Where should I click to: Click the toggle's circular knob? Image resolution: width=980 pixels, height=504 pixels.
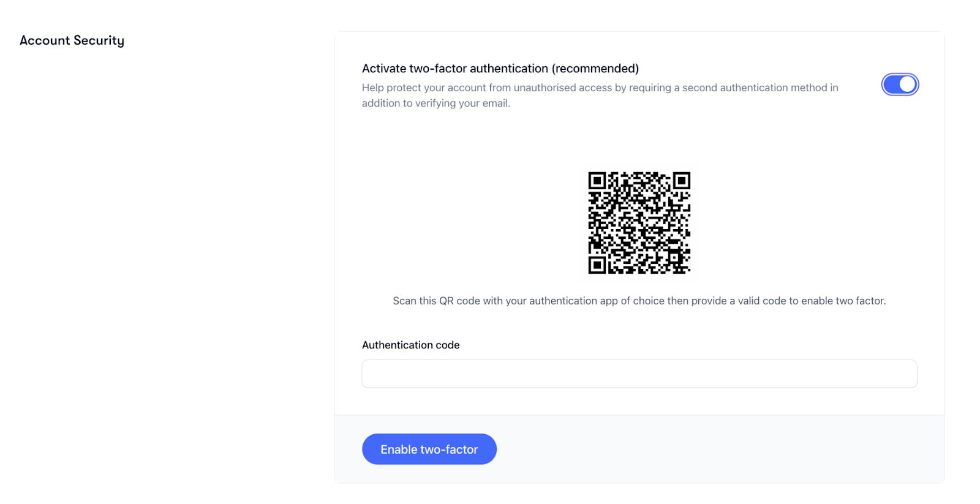click(x=906, y=84)
